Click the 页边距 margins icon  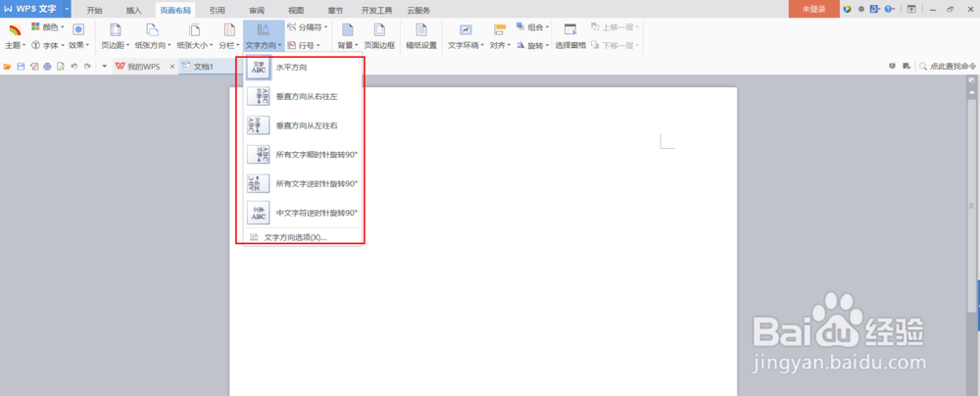(x=115, y=29)
